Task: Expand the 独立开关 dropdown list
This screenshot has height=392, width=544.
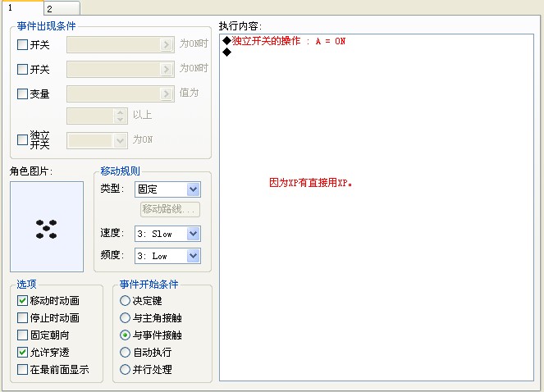Action: coord(120,141)
